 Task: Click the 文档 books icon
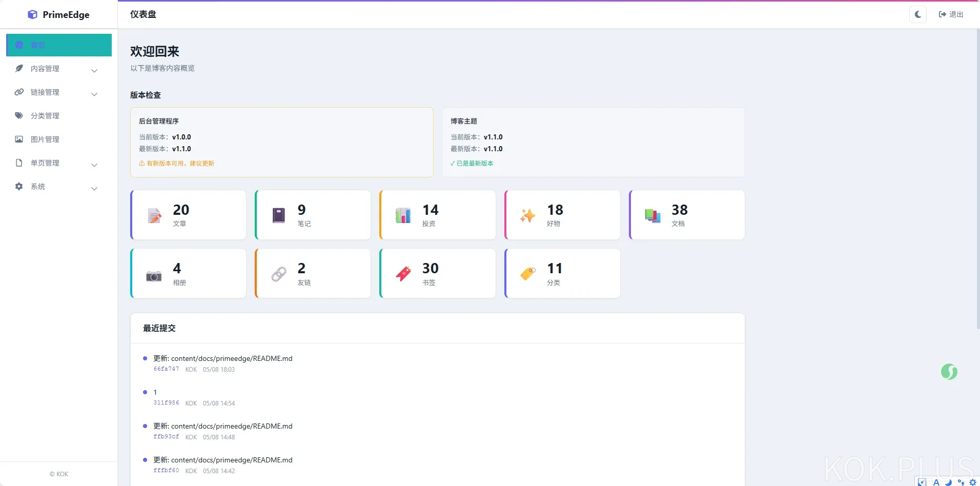[x=652, y=215]
